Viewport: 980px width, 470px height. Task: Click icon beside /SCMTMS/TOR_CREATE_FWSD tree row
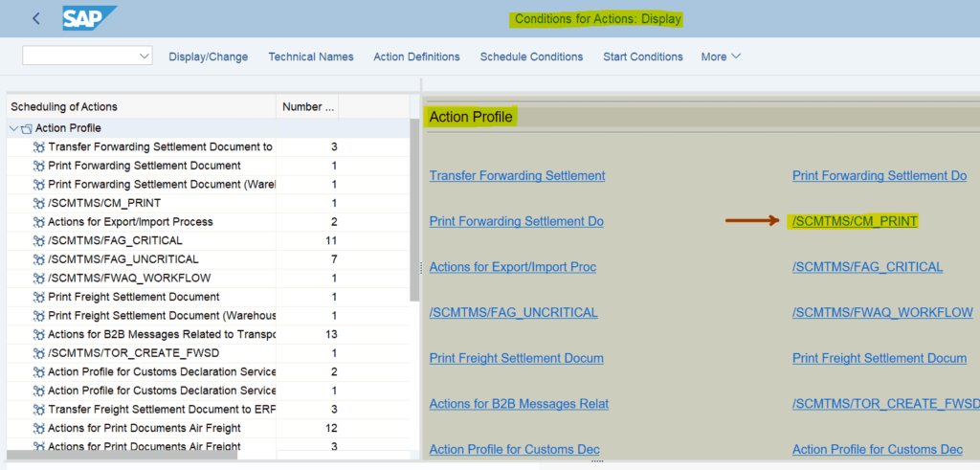point(39,352)
